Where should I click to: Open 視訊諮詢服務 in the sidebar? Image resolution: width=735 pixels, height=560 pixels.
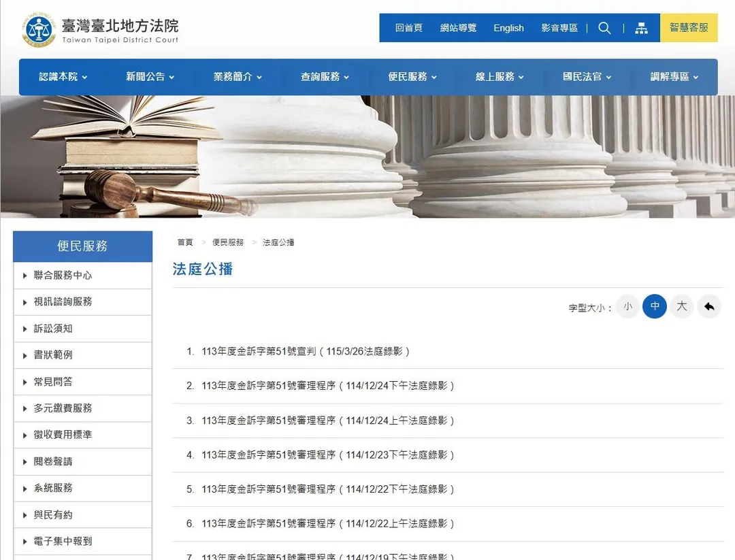(x=82, y=302)
